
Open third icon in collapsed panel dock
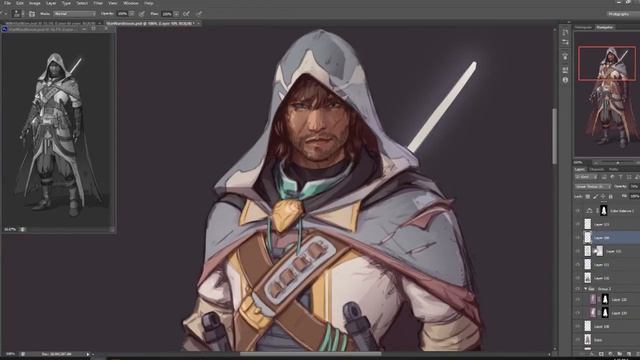[x=565, y=56]
